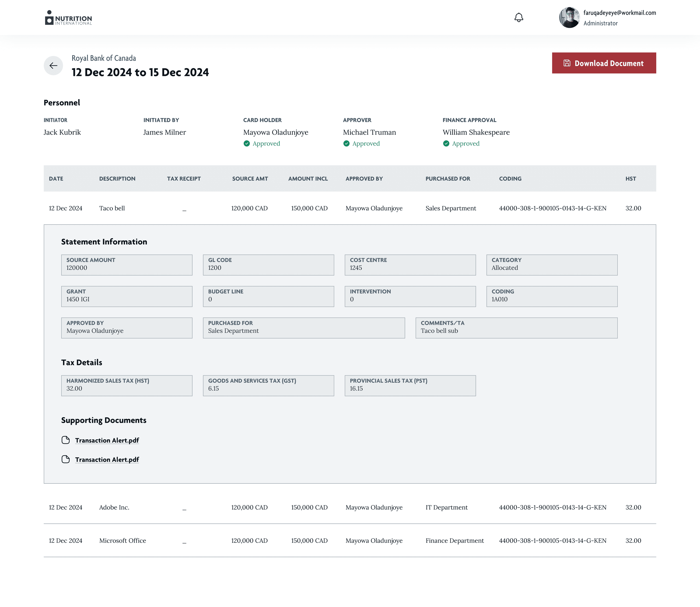Click the PURCHASED FOR column header
The height and width of the screenshot is (607, 700).
click(x=448, y=179)
